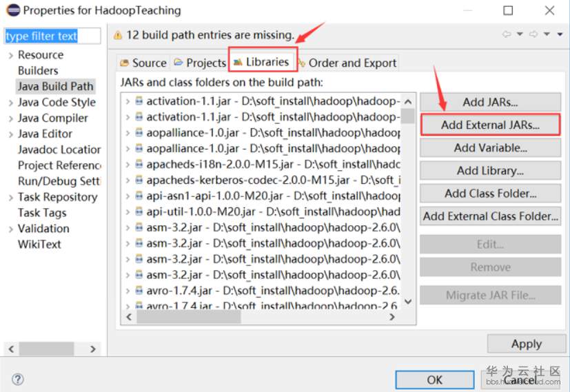Expand the Java Code Style node
The image size is (570, 392).
tap(10, 103)
